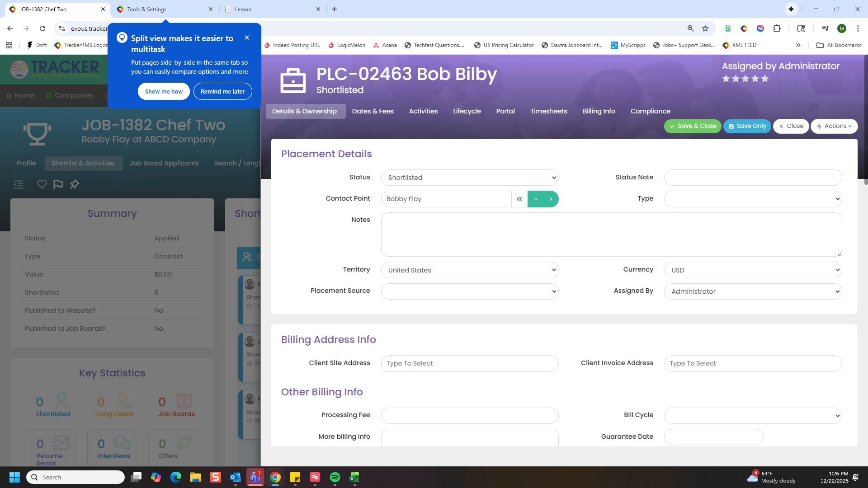868x488 pixels.
Task: Switch to the Dates & Fees tab
Action: [x=373, y=111]
